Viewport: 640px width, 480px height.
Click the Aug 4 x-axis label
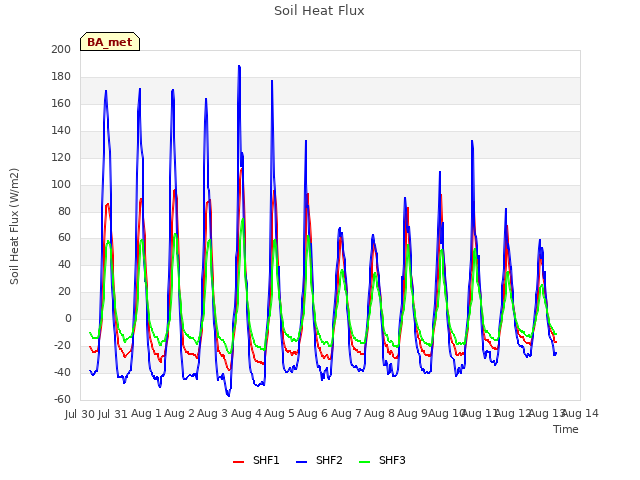246,413
